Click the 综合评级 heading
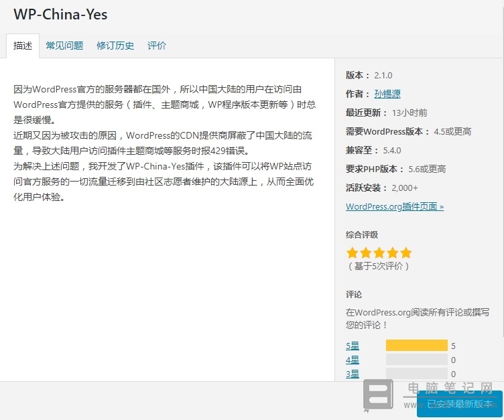Viewport: 504px width, 420px height. (362, 234)
